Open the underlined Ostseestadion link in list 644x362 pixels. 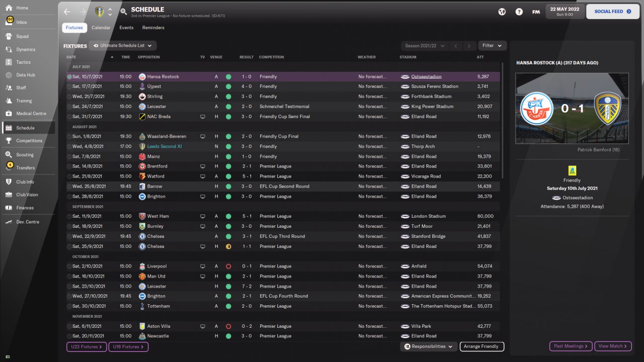pyautogui.click(x=427, y=77)
